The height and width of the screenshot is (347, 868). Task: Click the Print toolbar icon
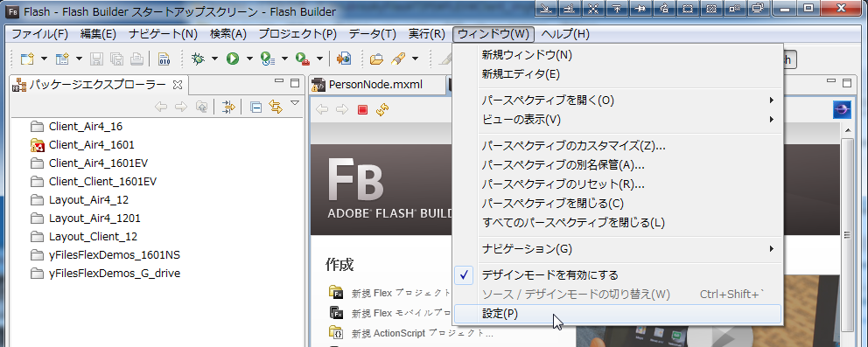pyautogui.click(x=136, y=59)
